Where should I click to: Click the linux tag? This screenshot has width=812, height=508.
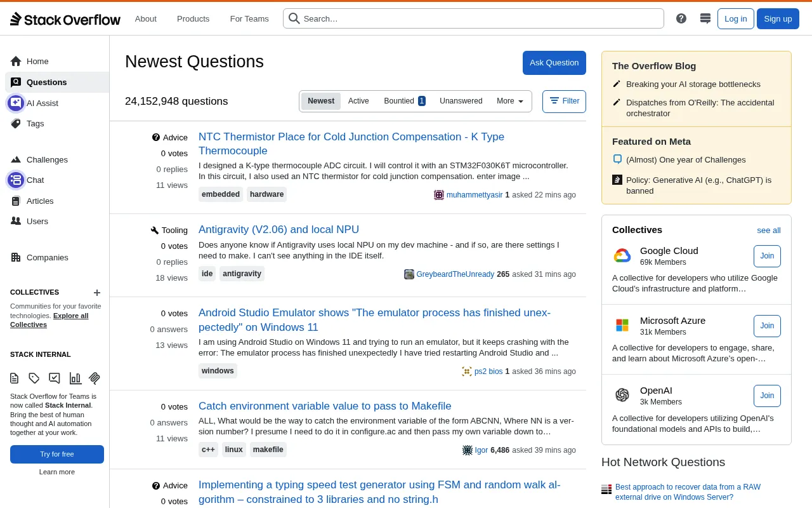pos(233,450)
